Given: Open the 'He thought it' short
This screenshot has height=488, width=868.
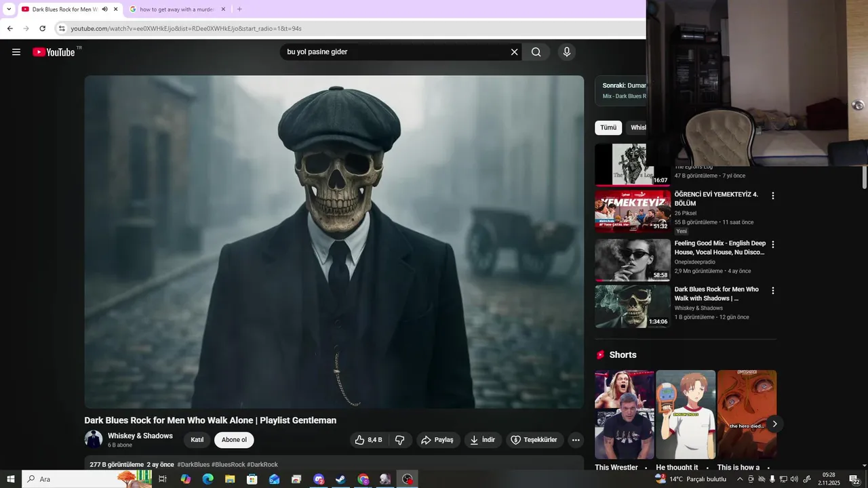Looking at the screenshot, I should [686, 414].
